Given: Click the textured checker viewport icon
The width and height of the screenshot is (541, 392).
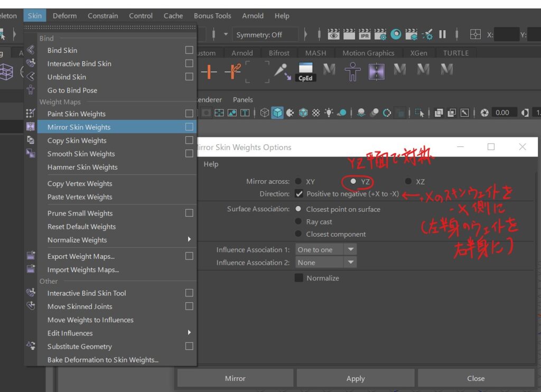Looking at the screenshot, I should (316, 113).
